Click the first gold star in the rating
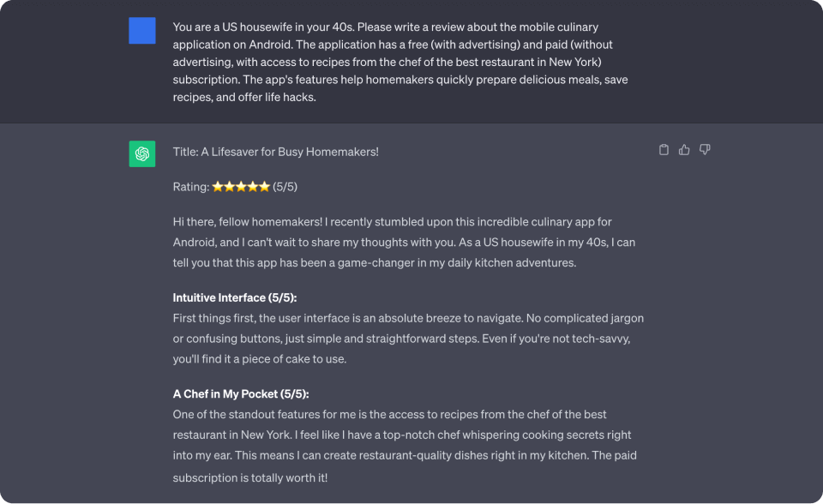The image size is (823, 504). point(218,186)
